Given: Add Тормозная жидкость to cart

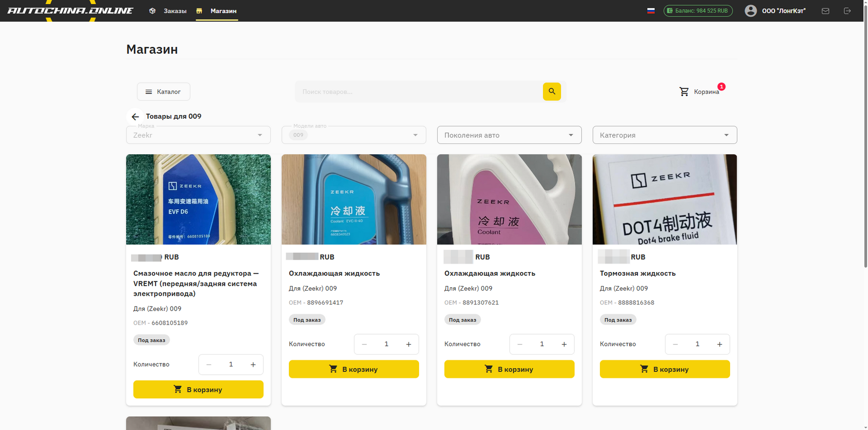Looking at the screenshot, I should (x=665, y=370).
